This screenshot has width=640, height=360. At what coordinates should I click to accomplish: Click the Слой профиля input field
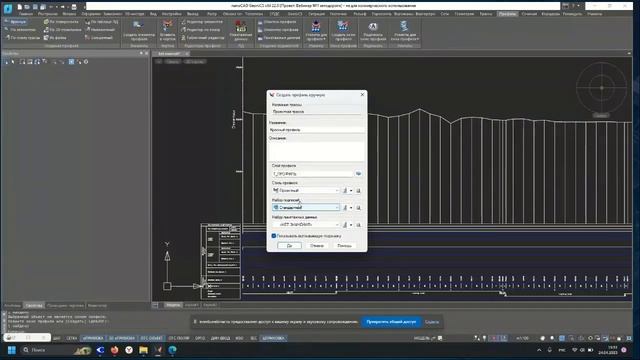[312, 174]
